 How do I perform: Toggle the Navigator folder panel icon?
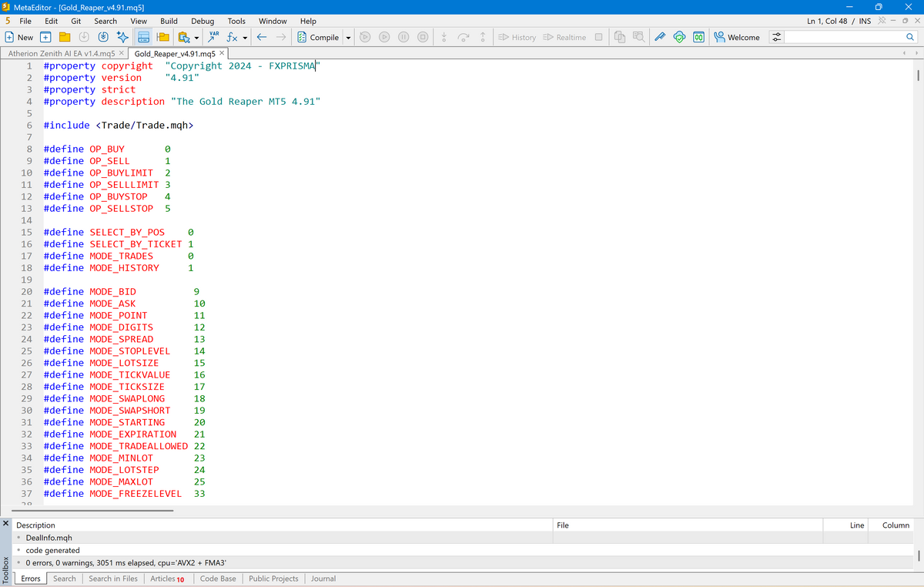click(162, 37)
